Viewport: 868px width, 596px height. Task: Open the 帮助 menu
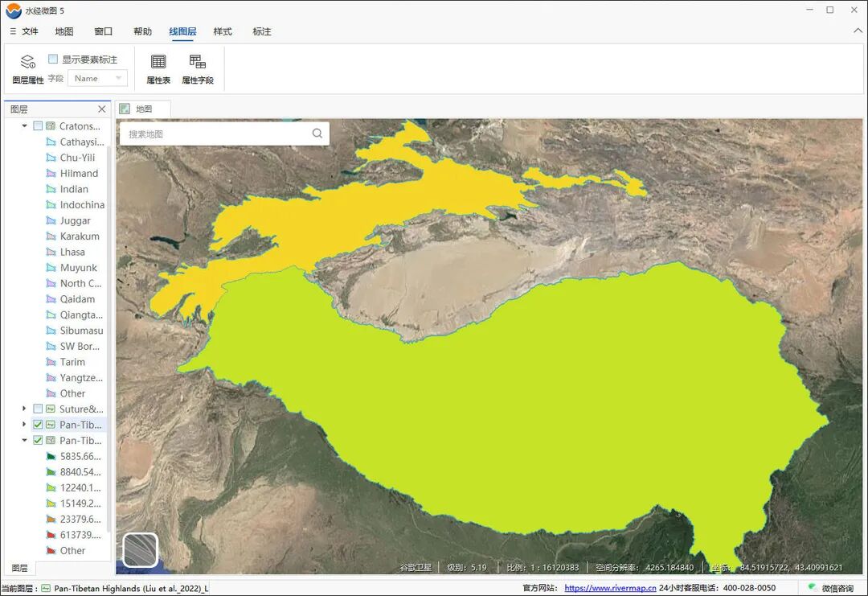[143, 31]
